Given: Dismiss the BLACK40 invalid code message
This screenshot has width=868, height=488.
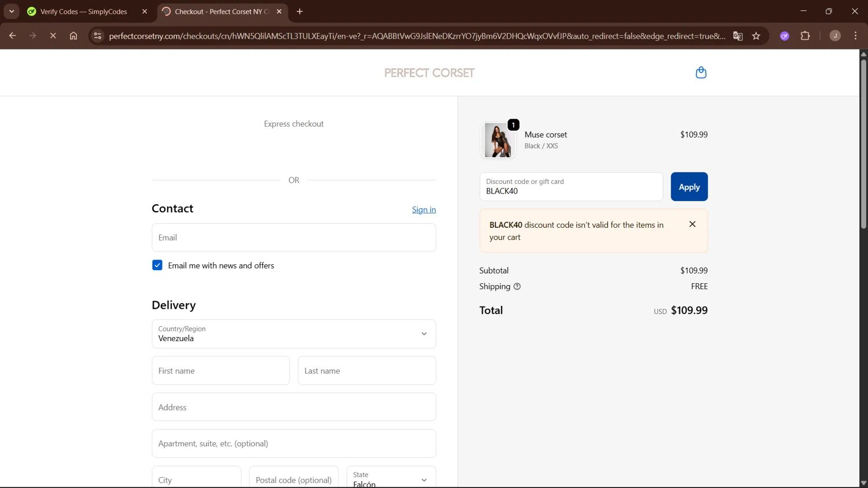Looking at the screenshot, I should click(692, 224).
